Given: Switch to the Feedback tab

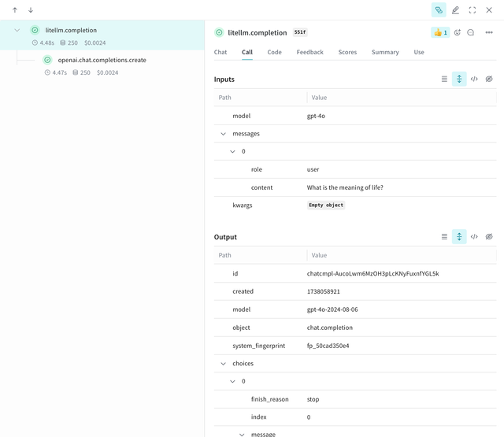Looking at the screenshot, I should coord(309,52).
